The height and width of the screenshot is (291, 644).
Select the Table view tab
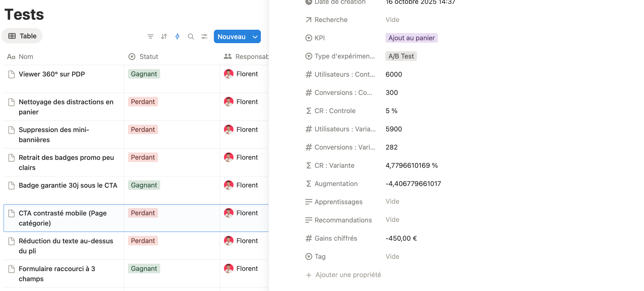point(22,36)
